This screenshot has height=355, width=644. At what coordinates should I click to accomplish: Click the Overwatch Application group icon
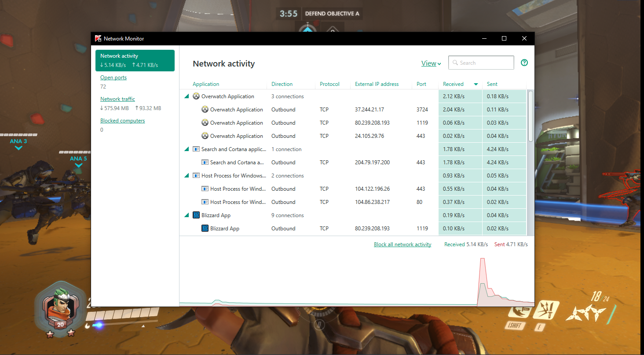click(196, 96)
